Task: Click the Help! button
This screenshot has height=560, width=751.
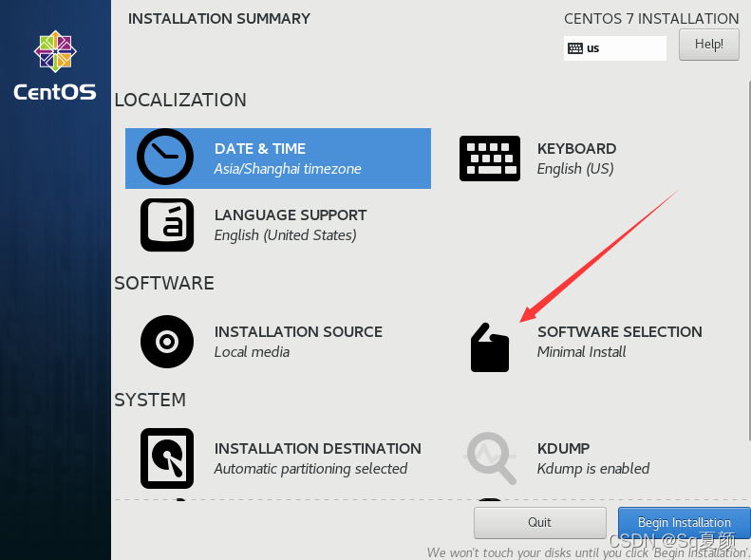Action: click(x=709, y=45)
